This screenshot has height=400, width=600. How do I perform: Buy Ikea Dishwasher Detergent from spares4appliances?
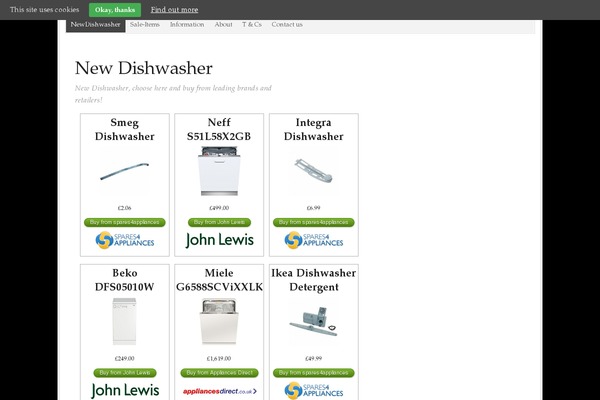click(x=314, y=373)
